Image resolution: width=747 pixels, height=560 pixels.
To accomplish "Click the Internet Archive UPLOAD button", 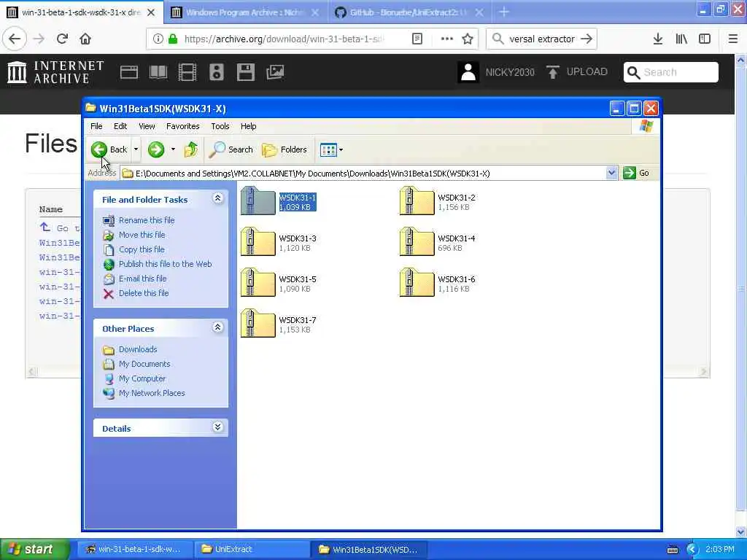I will tap(577, 72).
